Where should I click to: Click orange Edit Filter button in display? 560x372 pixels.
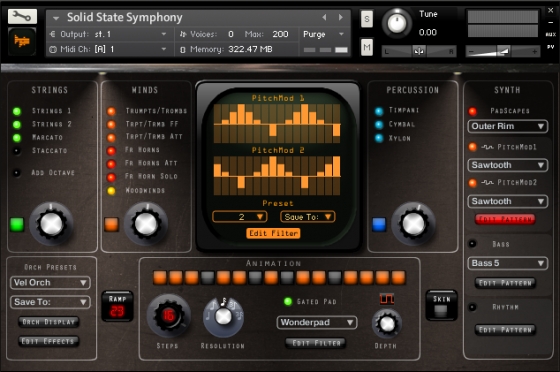273,233
